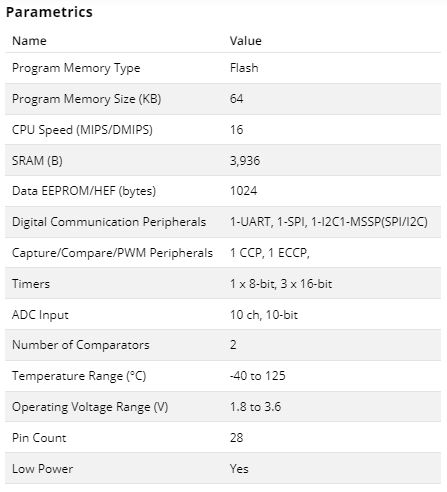Select the 64 program memory value

click(x=236, y=98)
